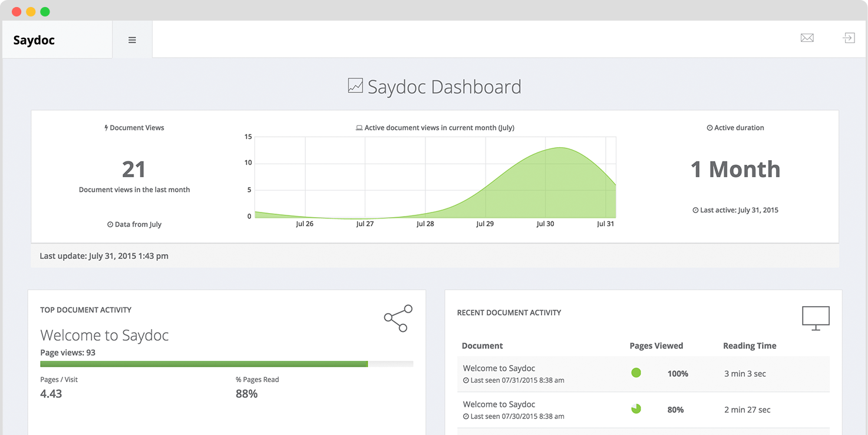Screen dimensions: 868x435
Task: Click Data from July text
Action: [138, 224]
